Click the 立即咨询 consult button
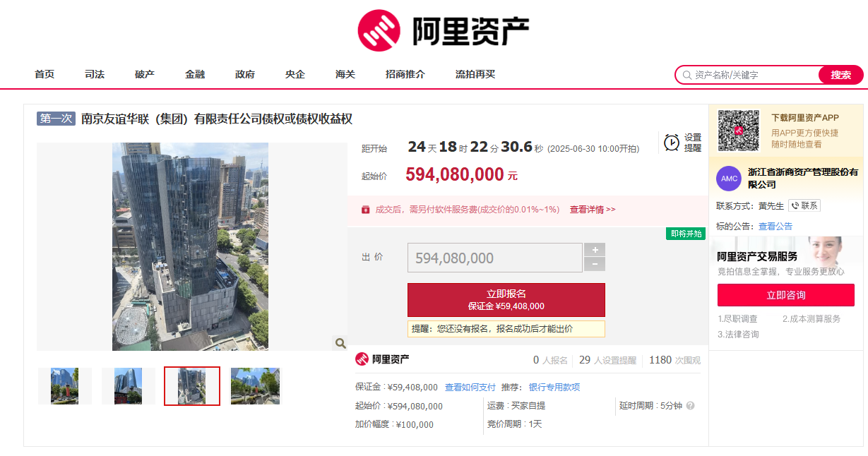 coord(786,295)
